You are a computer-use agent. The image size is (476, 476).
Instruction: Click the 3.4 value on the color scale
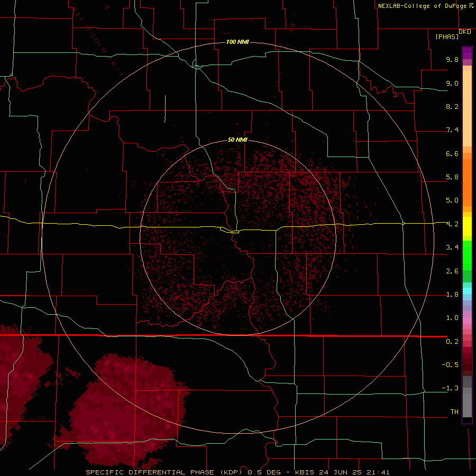tap(452, 248)
